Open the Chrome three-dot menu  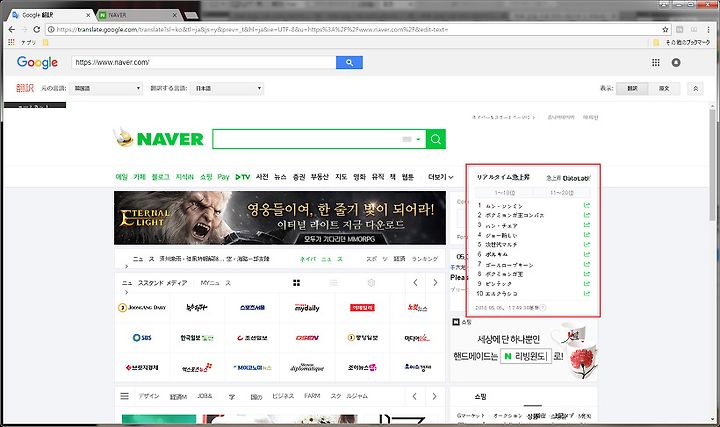pyautogui.click(x=709, y=29)
